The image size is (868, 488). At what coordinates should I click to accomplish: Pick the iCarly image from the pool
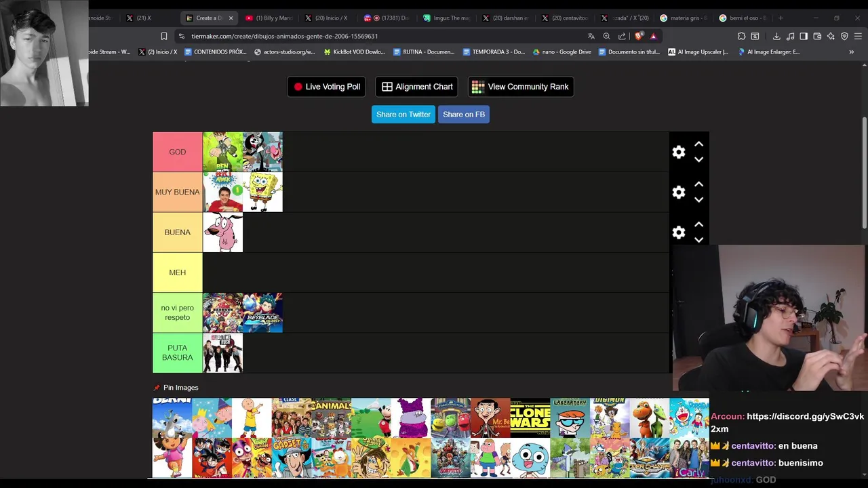[689, 457]
